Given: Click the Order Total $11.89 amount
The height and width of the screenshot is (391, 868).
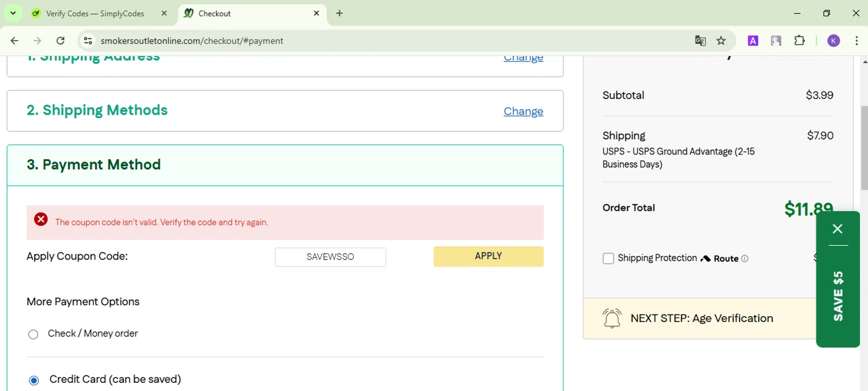Looking at the screenshot, I should [x=808, y=209].
